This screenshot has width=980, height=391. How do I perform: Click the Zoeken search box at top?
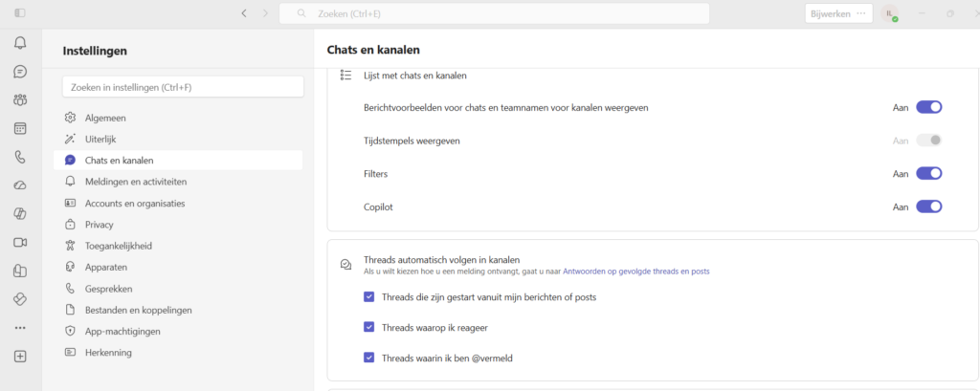(x=494, y=13)
